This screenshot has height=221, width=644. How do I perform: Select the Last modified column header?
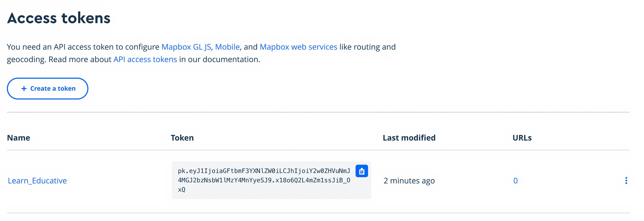(409, 138)
